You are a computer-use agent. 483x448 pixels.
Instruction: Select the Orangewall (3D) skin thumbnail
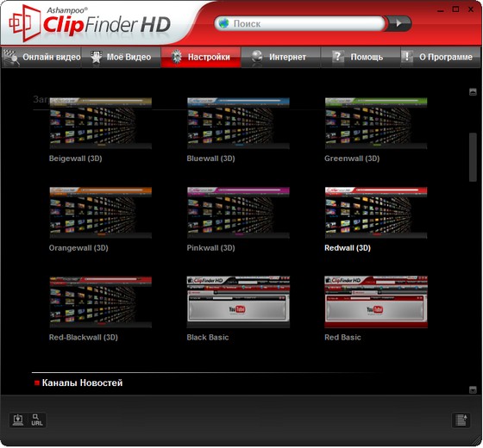pyautogui.click(x=101, y=213)
